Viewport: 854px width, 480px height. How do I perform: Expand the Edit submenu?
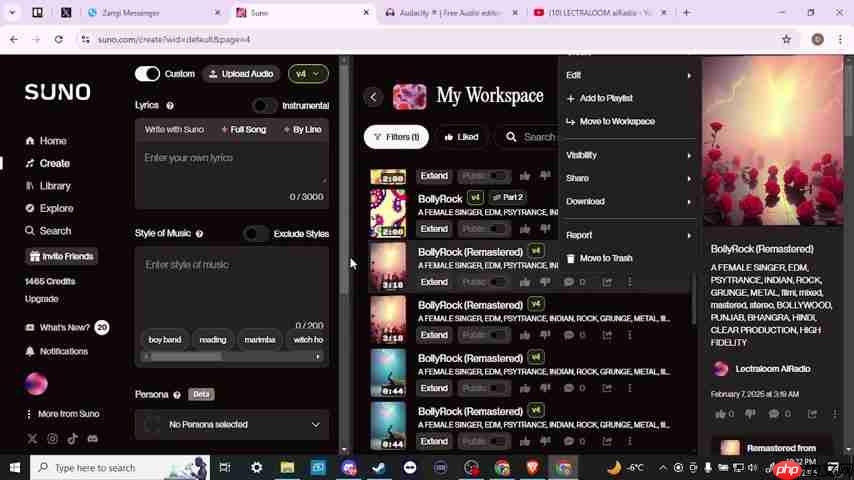pos(629,75)
